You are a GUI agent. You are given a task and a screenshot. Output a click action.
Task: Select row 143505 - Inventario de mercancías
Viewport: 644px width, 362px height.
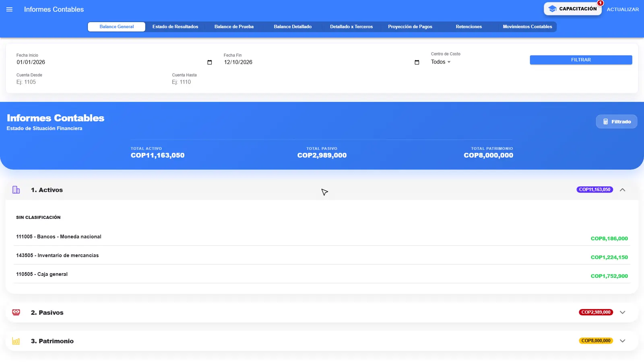click(x=322, y=255)
